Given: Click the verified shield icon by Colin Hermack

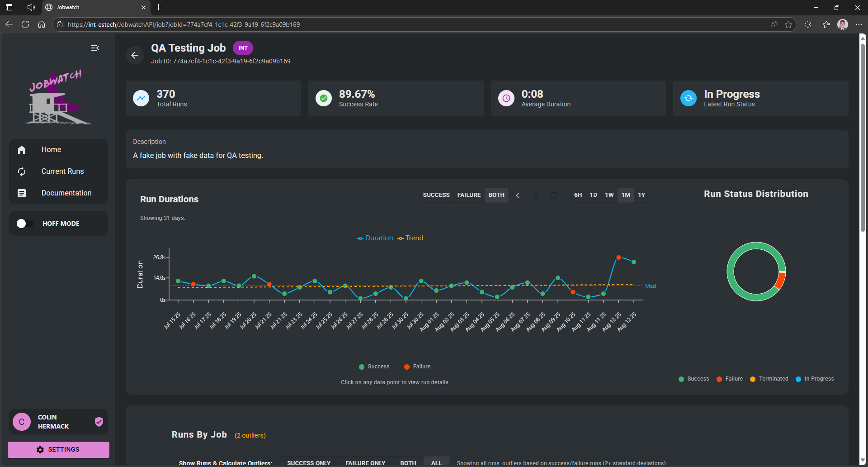Looking at the screenshot, I should (99, 422).
